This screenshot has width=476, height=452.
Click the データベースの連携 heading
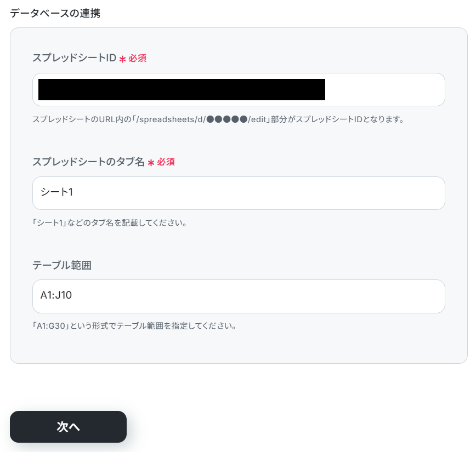pyautogui.click(x=55, y=13)
